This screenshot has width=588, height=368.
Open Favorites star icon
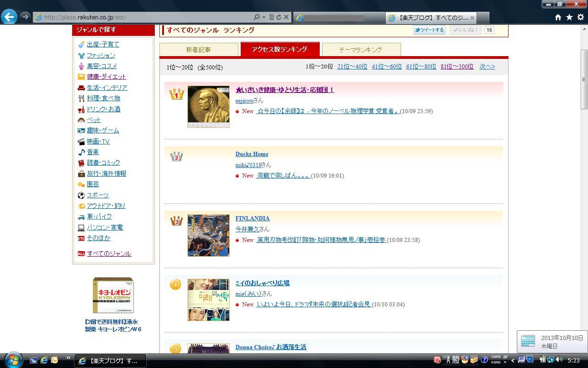click(x=569, y=17)
